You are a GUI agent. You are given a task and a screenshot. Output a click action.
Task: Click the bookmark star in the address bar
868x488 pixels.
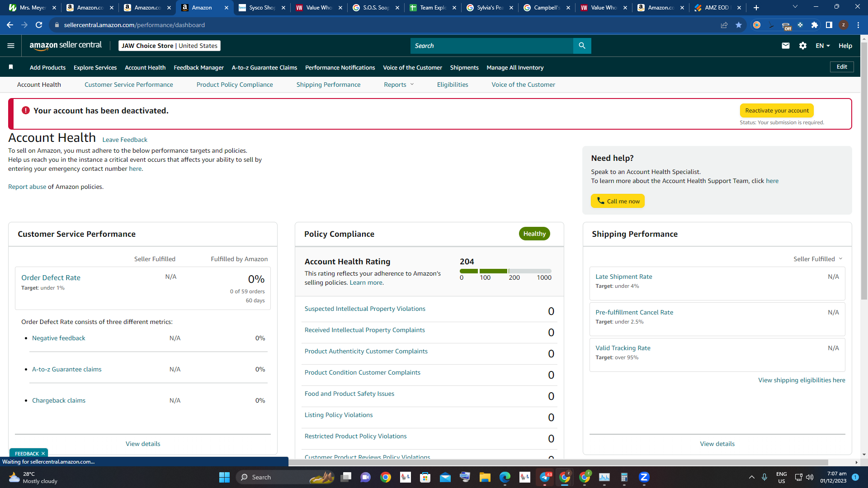tap(739, 25)
